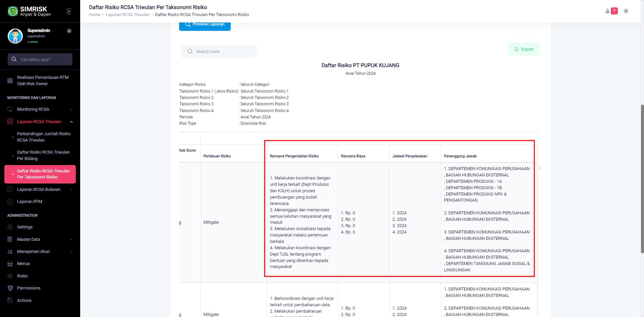Screen dimensions: 644x317
Task: Open Daftar Risiko RCSA Triwulan Per Bidang
Action: 44,155
